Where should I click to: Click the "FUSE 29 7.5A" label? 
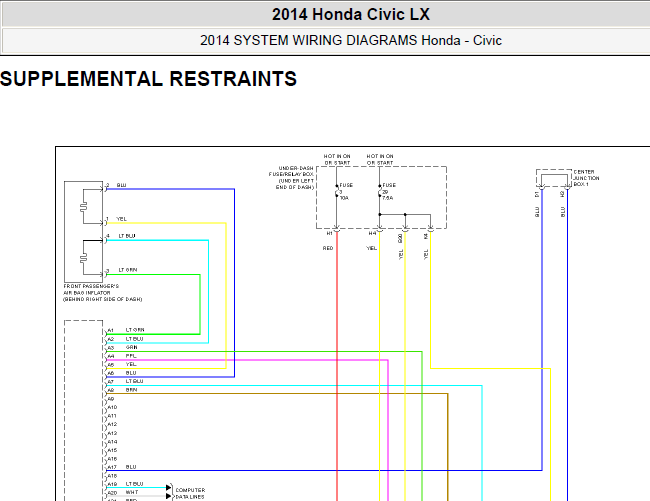coord(388,191)
